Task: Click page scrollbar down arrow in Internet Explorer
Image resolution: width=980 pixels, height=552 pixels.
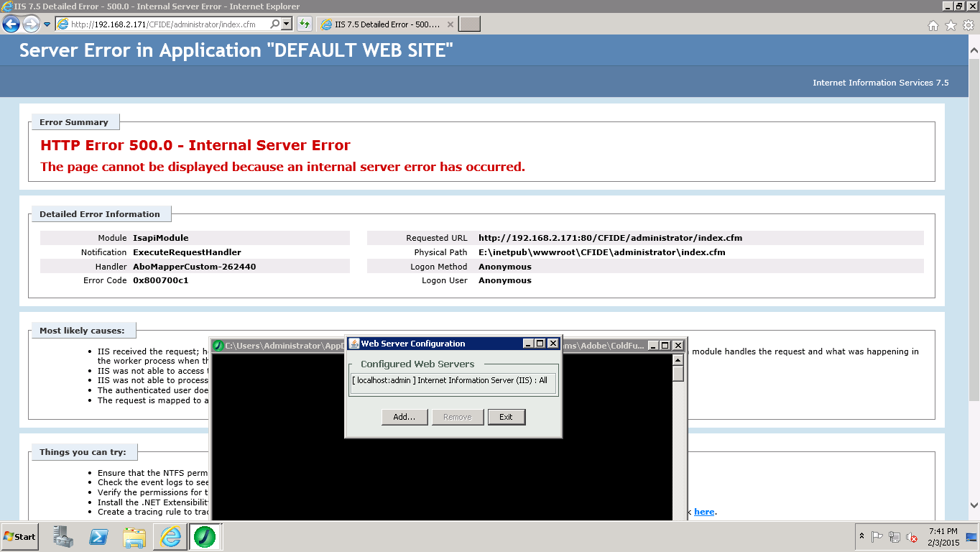Action: coord(974,505)
